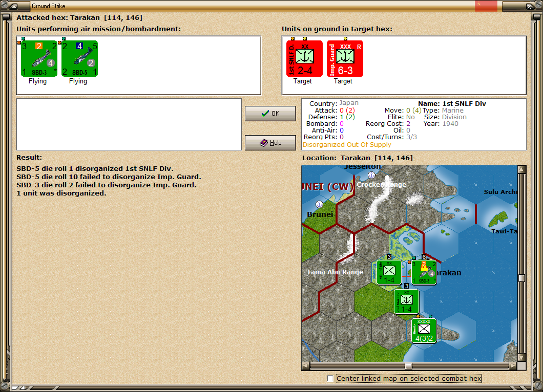The width and height of the screenshot is (543, 392).
Task: Click the Jesselton port anchor icon
Action: pyautogui.click(x=371, y=175)
